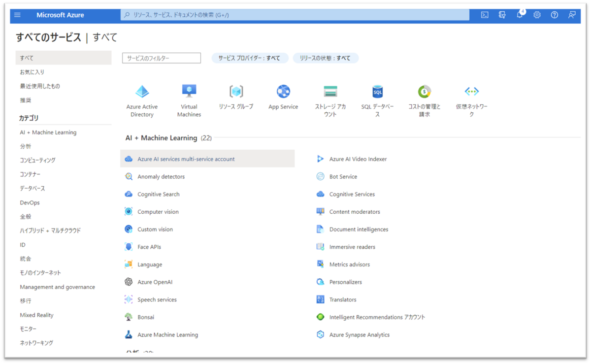Screen dimensions: 591x364
Task: Open the App Service icon
Action: pyautogui.click(x=283, y=91)
